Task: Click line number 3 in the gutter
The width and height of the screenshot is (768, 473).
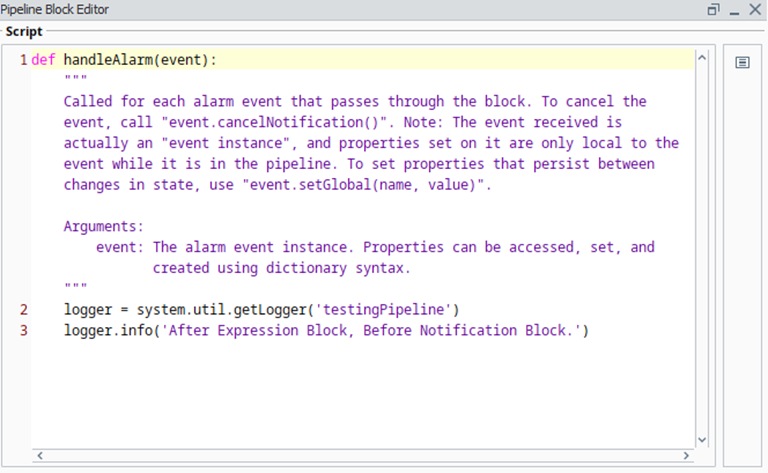Action: [x=23, y=330]
